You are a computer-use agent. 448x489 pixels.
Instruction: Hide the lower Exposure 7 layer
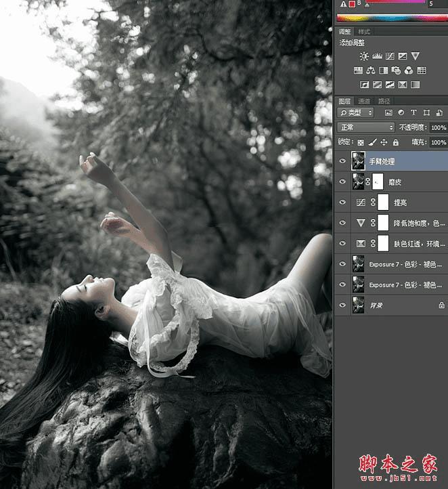coord(342,284)
